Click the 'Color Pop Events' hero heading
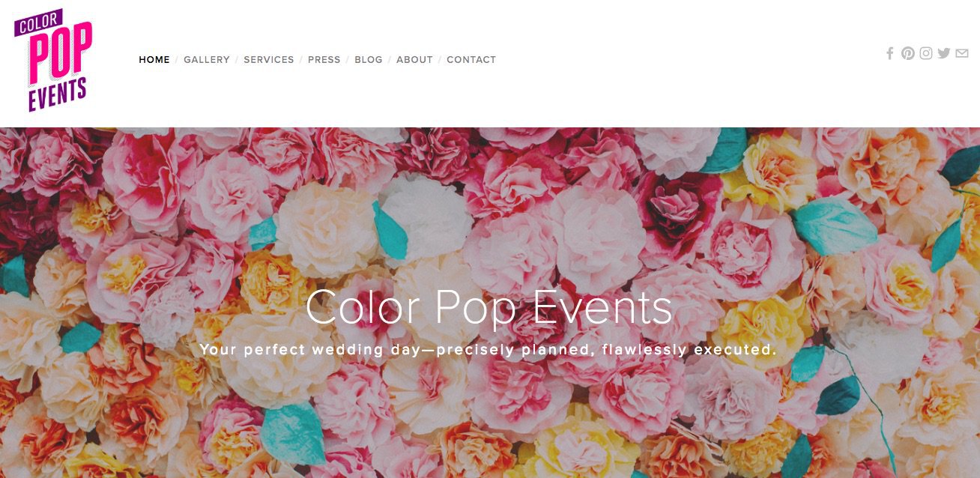Viewport: 980px width, 478px height. [x=489, y=308]
